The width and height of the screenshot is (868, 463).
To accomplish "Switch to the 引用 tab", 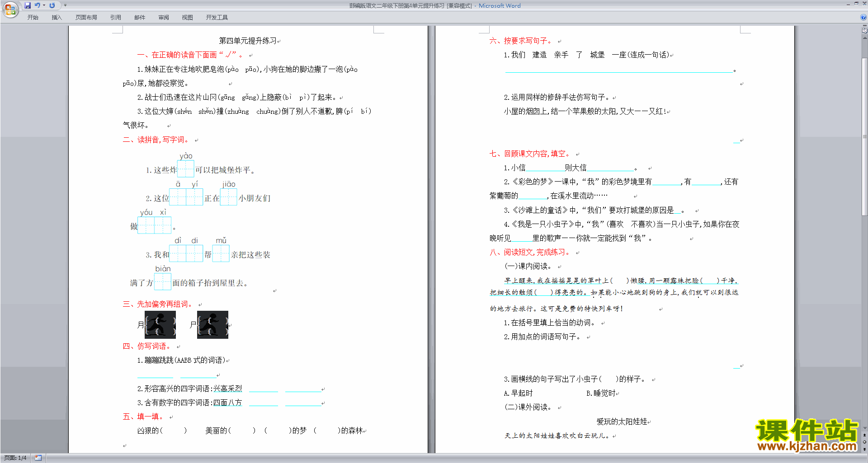I will (116, 18).
